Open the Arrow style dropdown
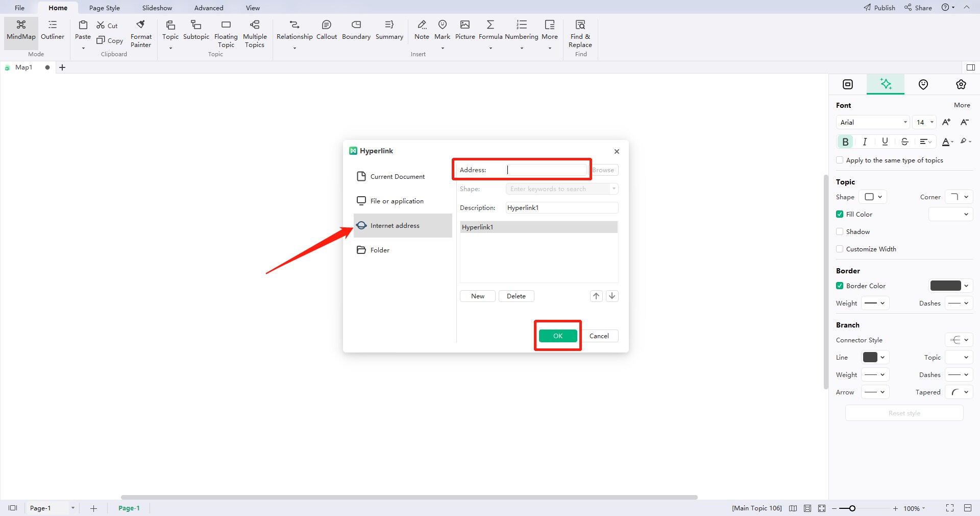This screenshot has width=980, height=516. pos(875,392)
